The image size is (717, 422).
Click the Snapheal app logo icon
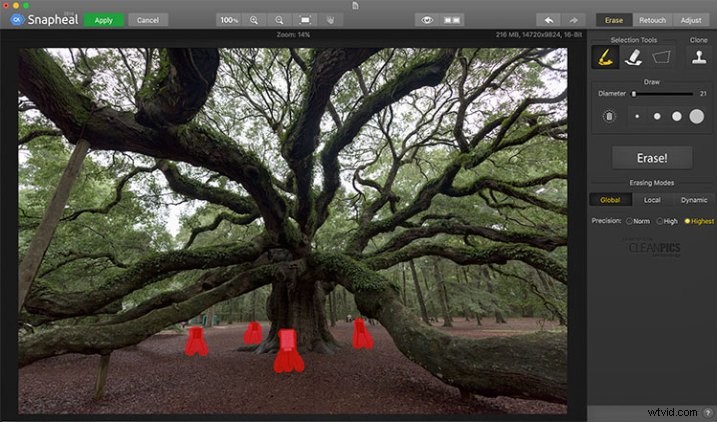click(x=17, y=20)
